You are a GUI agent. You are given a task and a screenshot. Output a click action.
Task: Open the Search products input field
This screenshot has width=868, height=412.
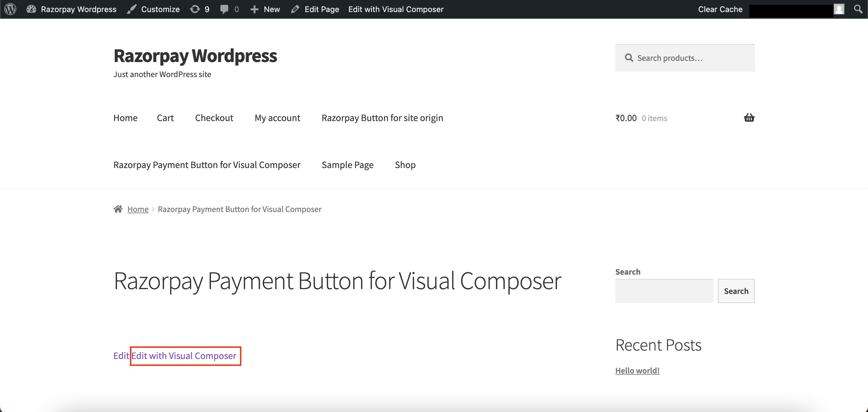click(x=685, y=58)
